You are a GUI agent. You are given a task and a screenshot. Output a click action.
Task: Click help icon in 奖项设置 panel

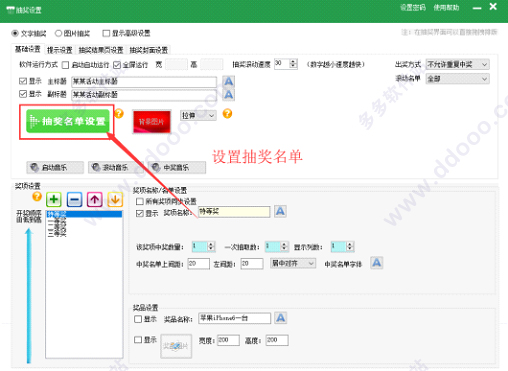click(37, 196)
